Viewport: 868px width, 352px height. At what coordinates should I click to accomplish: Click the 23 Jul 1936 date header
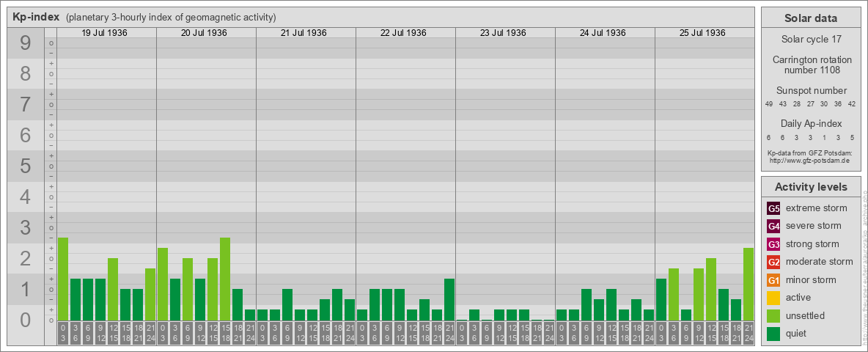pos(503,33)
